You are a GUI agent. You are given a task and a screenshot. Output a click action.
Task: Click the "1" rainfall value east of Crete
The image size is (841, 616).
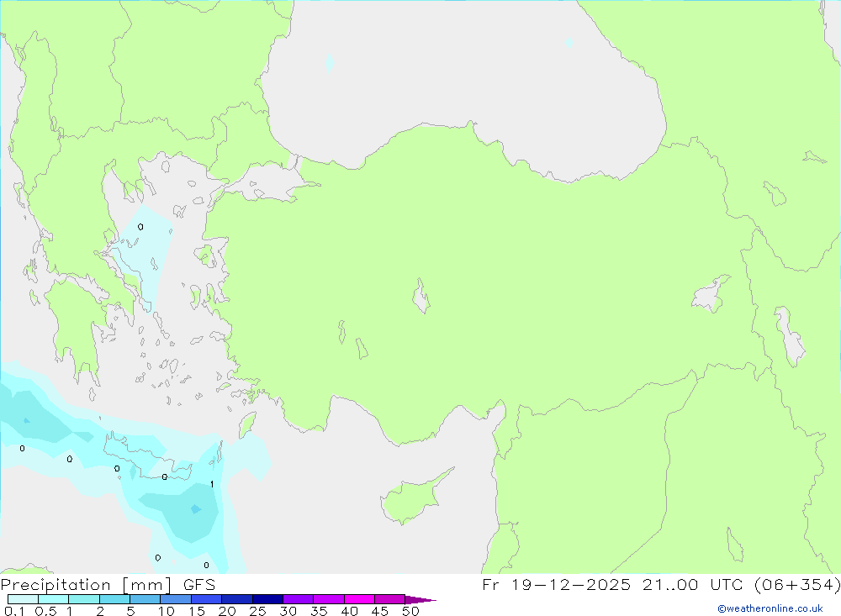(213, 484)
